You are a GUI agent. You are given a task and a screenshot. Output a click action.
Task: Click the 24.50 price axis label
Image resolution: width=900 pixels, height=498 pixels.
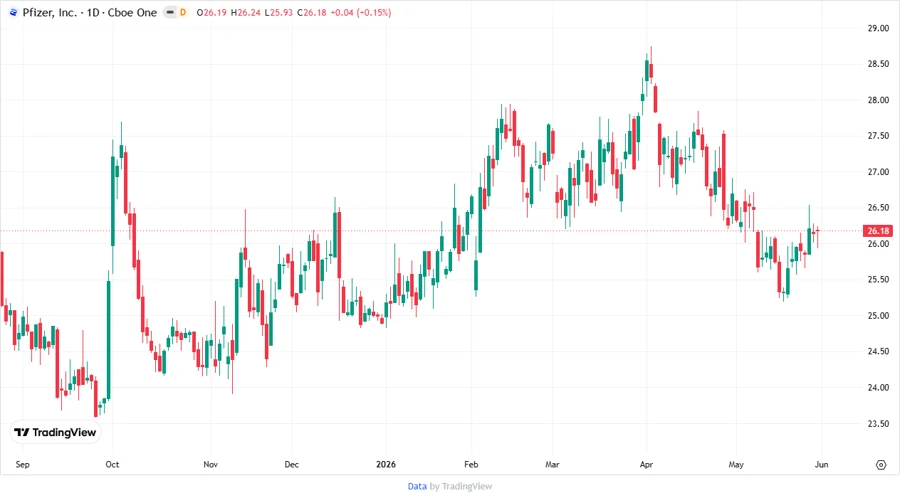pyautogui.click(x=878, y=351)
